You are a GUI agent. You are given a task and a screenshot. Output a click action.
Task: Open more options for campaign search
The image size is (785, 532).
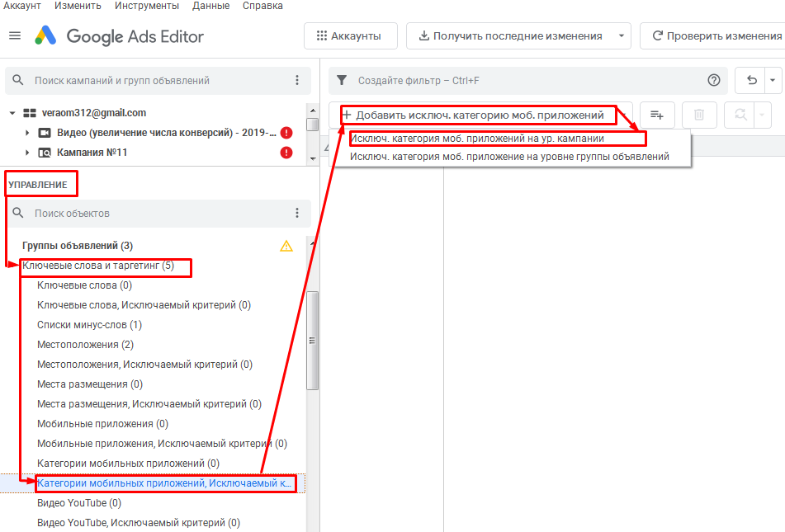[297, 80]
